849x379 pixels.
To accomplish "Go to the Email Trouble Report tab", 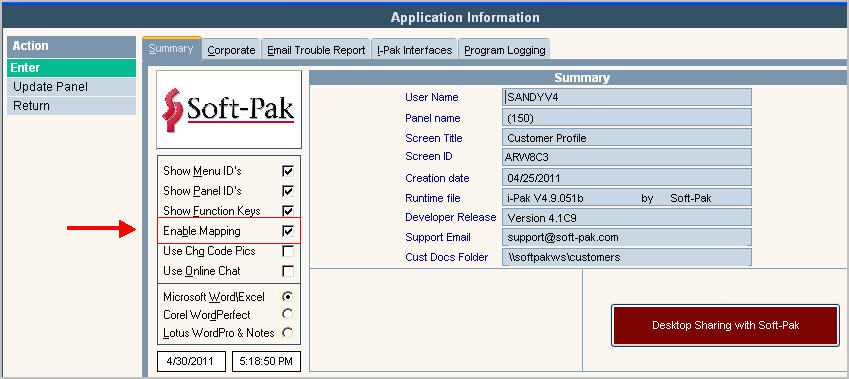I will (x=316, y=50).
